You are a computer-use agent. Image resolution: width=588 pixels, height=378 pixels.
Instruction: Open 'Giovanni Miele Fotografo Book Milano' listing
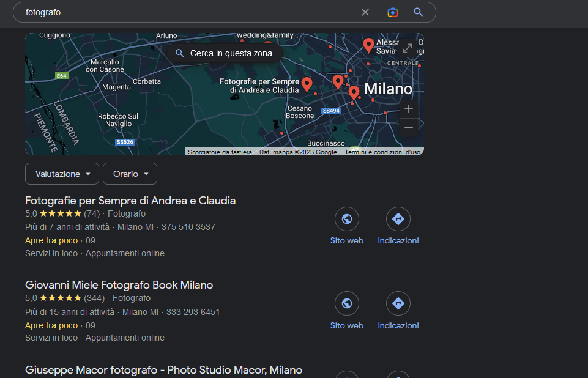[119, 285]
